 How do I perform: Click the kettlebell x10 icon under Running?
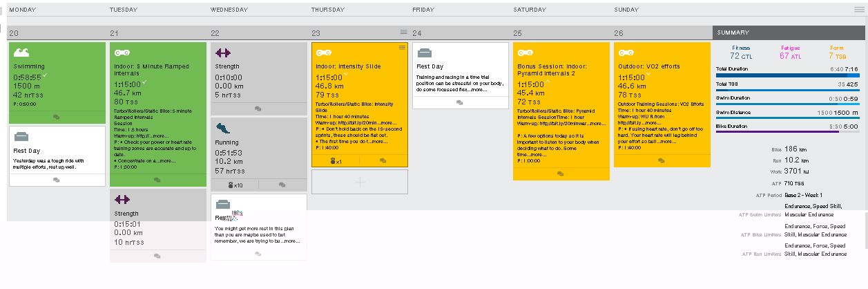[235, 185]
